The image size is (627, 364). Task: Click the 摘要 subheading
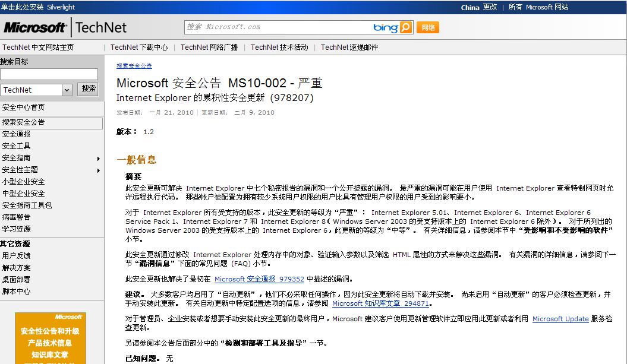click(x=133, y=176)
